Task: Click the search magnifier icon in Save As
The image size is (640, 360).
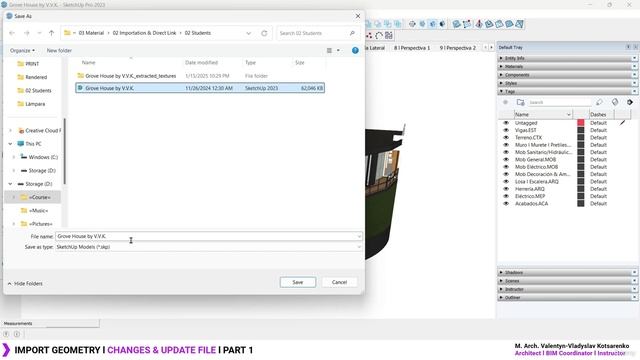Action: (352, 33)
